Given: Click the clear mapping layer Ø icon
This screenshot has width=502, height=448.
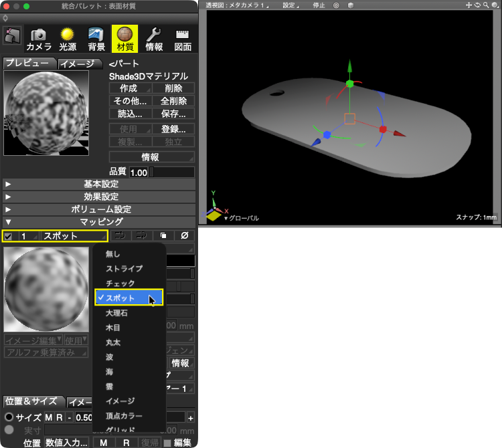Looking at the screenshot, I should (x=185, y=235).
